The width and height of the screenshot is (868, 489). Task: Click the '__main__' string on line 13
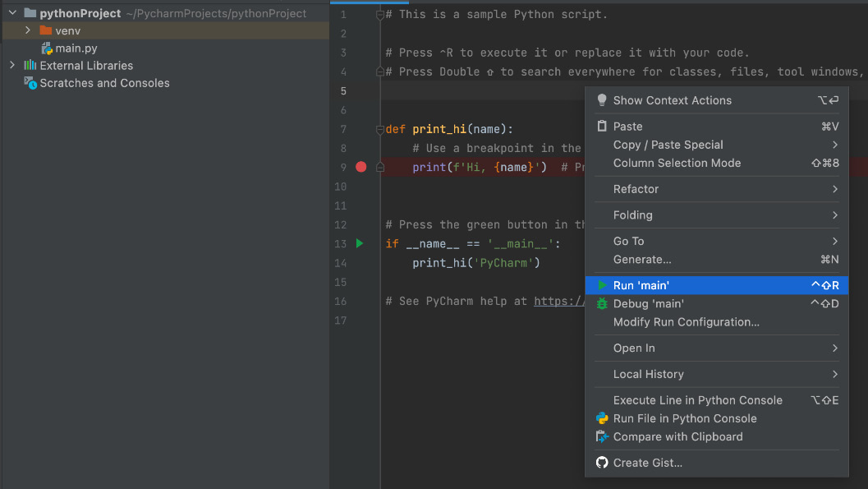pyautogui.click(x=521, y=243)
